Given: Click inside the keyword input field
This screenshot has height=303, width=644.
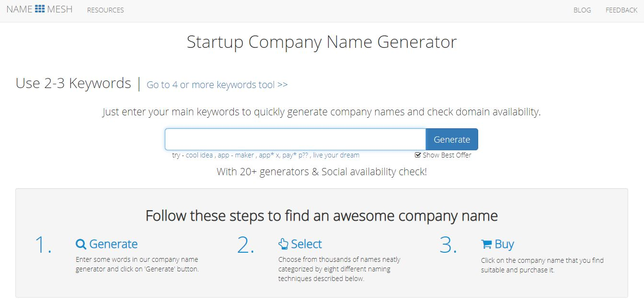Looking at the screenshot, I should point(295,139).
